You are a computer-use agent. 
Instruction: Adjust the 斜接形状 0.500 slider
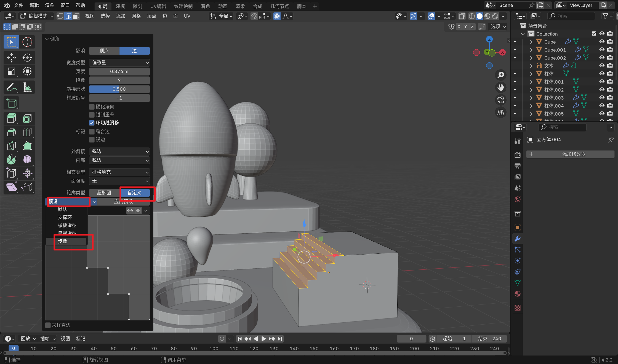[119, 89]
